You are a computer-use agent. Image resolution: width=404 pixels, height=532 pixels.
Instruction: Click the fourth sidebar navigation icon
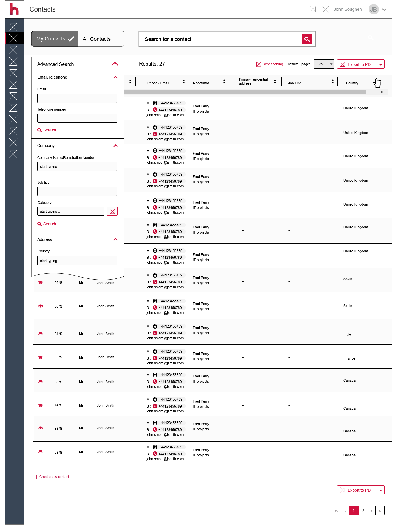tap(13, 62)
